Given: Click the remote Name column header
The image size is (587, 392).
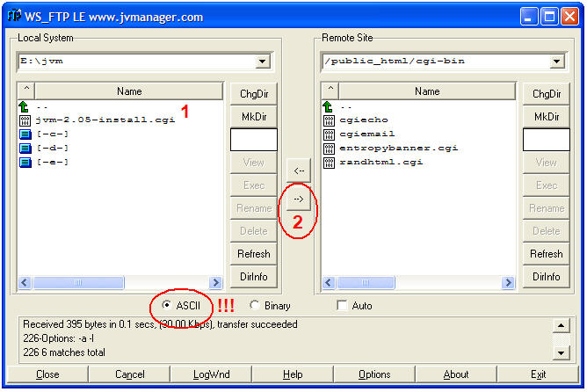Looking at the screenshot, I should (x=427, y=91).
